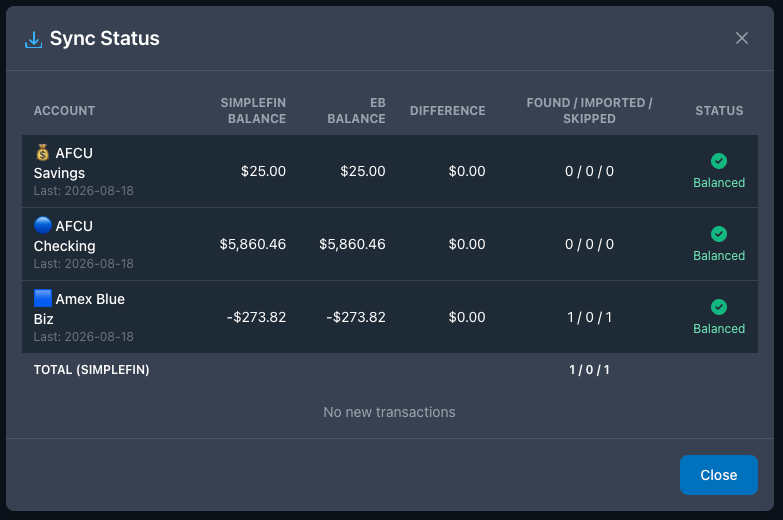The image size is (783, 520).
Task: Select the Amex Blue Biz account name
Action: click(x=79, y=309)
